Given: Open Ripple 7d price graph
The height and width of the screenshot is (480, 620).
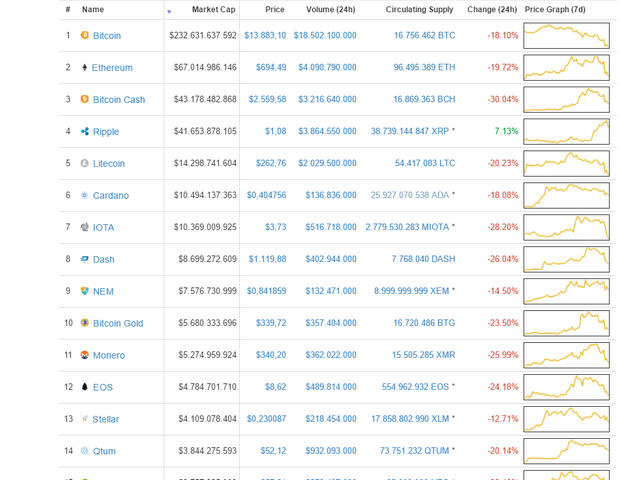Looking at the screenshot, I should click(566, 131).
